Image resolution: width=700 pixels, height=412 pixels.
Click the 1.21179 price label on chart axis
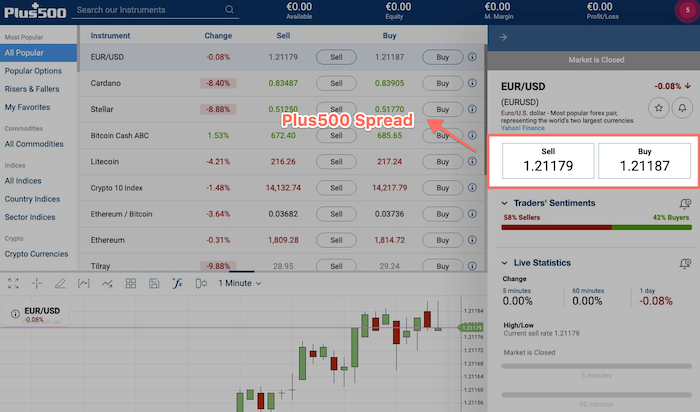pos(471,328)
